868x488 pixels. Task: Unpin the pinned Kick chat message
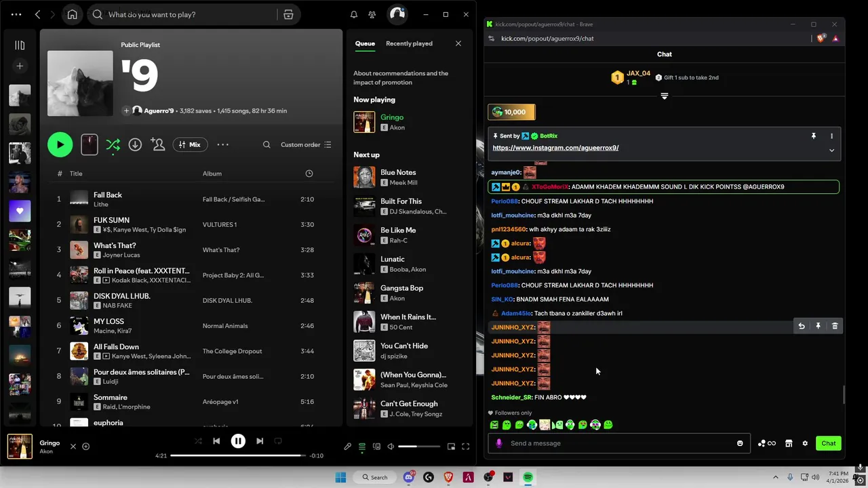[814, 136]
